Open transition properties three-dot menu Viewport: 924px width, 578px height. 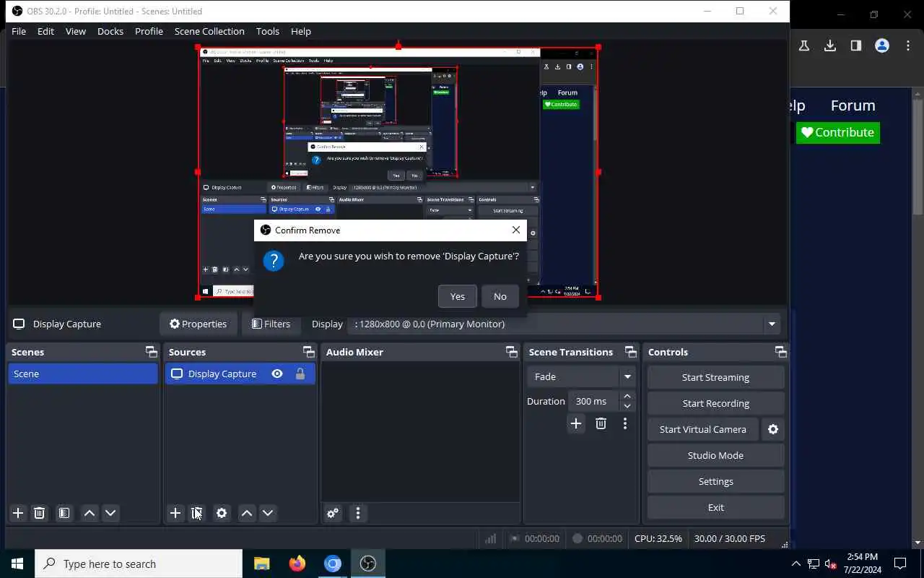pyautogui.click(x=625, y=423)
